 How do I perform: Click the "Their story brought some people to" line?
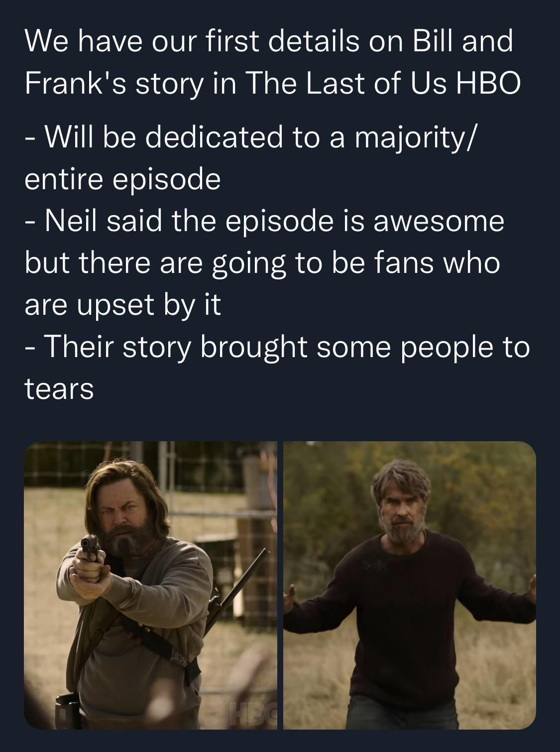click(x=277, y=347)
